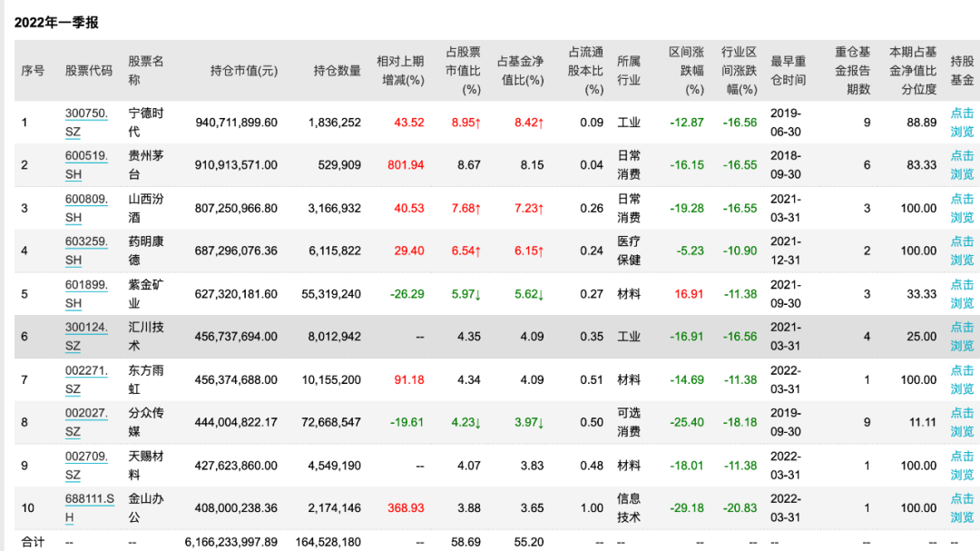
Task: Click the 持仓市值(元) column header
Action: (244, 71)
